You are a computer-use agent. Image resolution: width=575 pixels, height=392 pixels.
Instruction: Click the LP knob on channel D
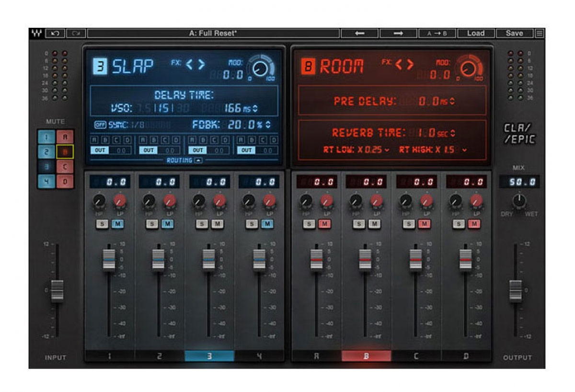click(x=477, y=201)
